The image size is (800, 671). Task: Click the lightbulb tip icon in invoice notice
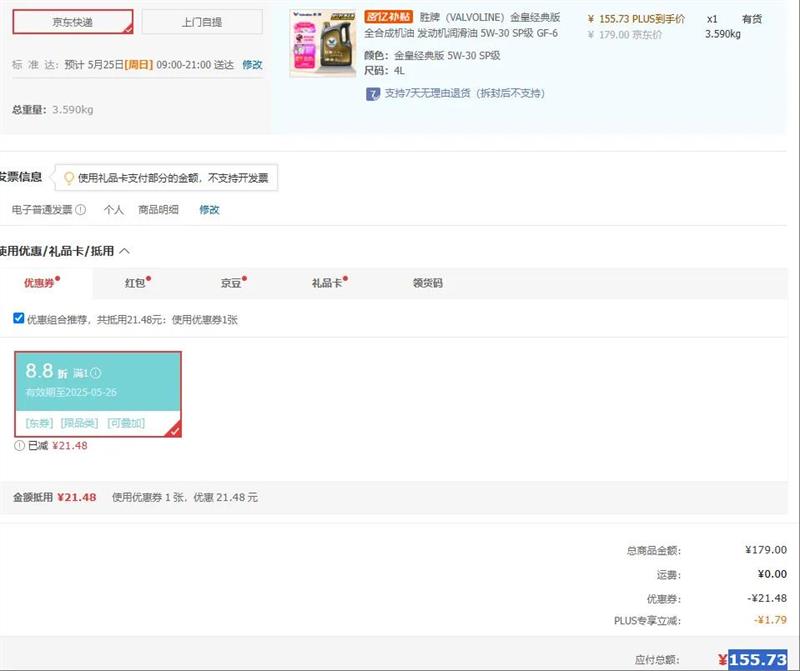tap(69, 178)
